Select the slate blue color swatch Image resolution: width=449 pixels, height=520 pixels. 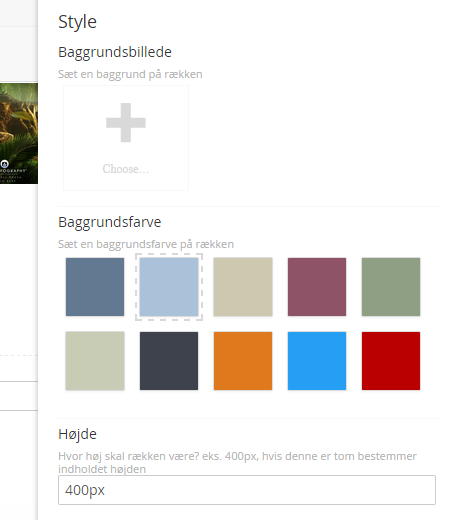pyautogui.click(x=95, y=287)
